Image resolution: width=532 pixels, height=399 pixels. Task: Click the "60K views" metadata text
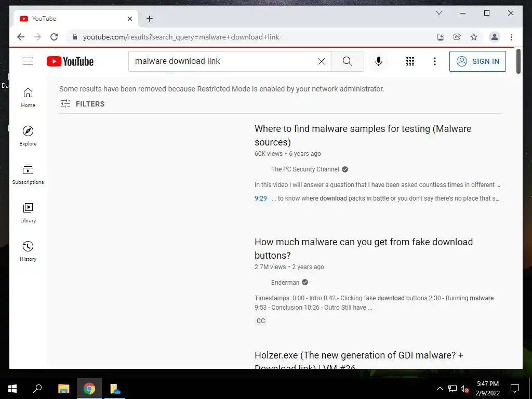tap(269, 154)
